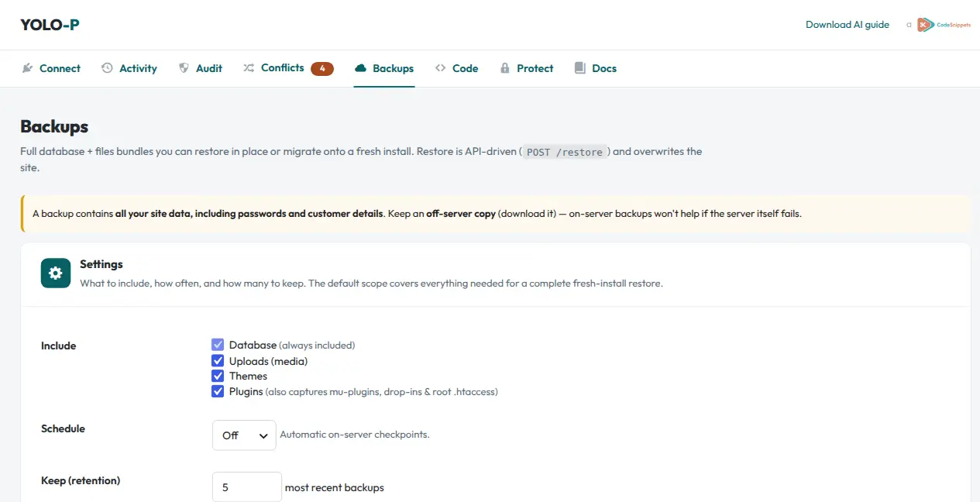Click the Keep (retention) label
The width and height of the screenshot is (980, 502).
click(x=81, y=480)
